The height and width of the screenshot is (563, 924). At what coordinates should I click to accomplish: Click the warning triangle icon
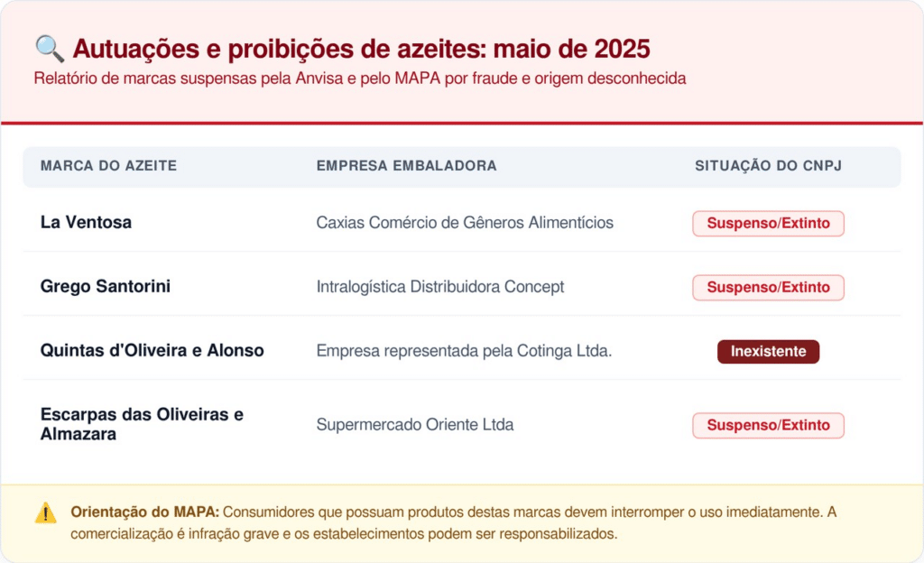tap(45, 512)
